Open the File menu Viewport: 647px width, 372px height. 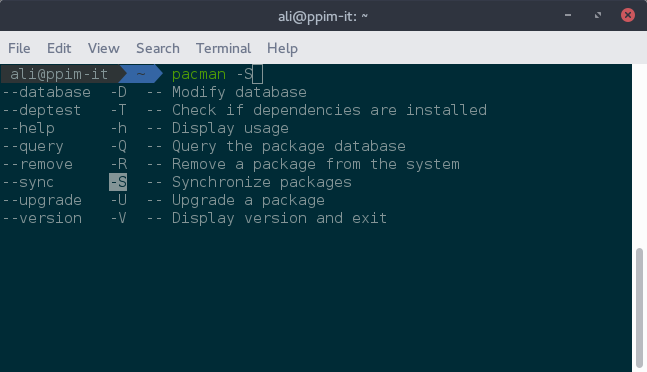pos(19,48)
